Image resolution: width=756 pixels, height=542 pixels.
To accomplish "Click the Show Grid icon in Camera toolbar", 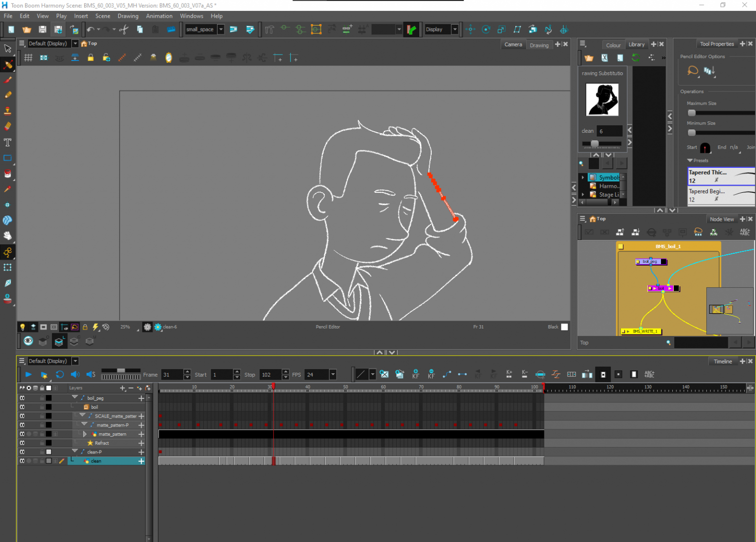I will pyautogui.click(x=29, y=58).
